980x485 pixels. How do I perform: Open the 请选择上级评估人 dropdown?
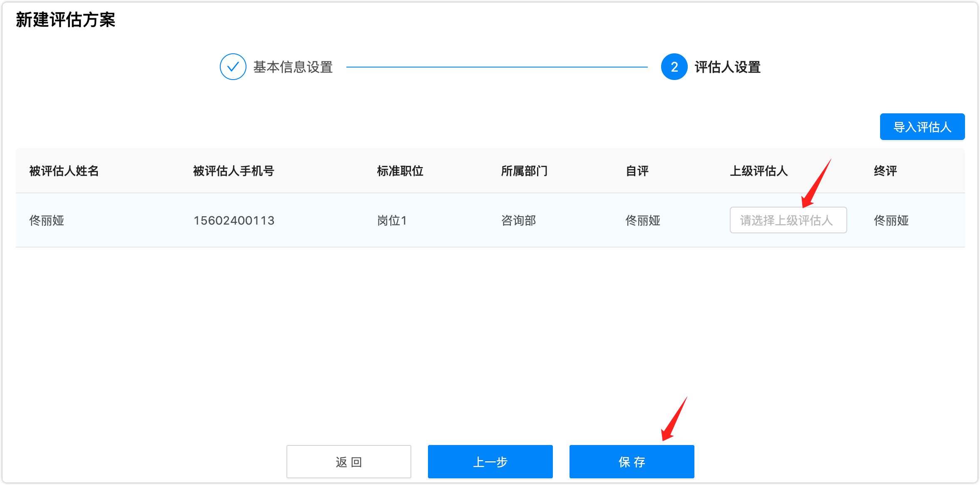(x=788, y=220)
